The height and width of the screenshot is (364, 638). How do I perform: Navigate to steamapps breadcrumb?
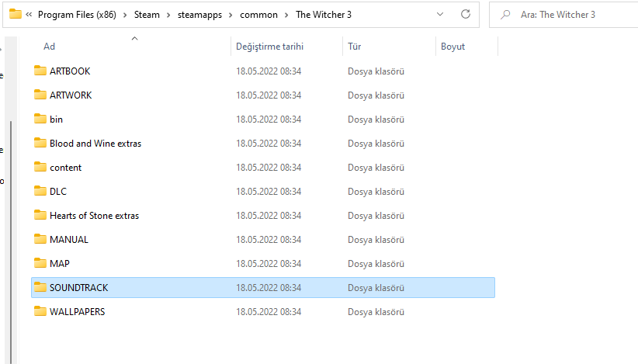[199, 15]
